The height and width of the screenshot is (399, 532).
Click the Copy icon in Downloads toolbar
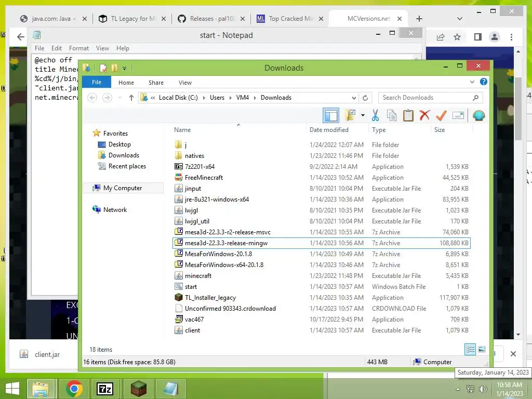point(392,116)
